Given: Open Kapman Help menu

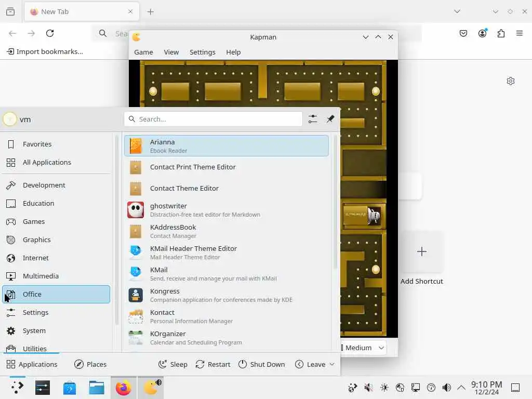Looking at the screenshot, I should 233,52.
